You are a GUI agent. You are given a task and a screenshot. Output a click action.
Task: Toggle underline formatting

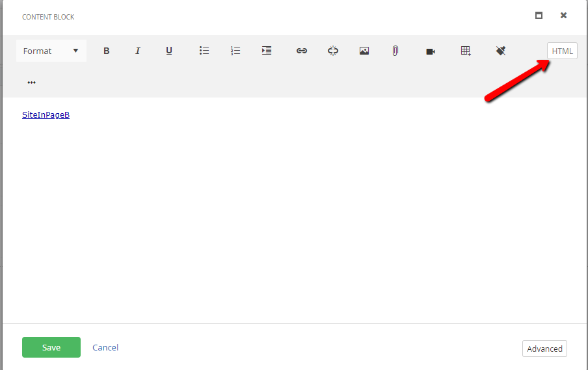click(x=169, y=51)
